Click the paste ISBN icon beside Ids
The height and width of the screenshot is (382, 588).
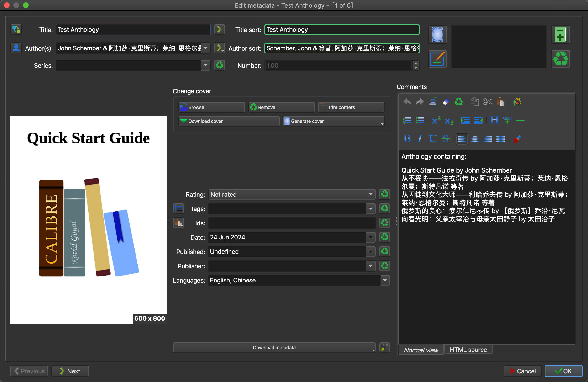(178, 223)
